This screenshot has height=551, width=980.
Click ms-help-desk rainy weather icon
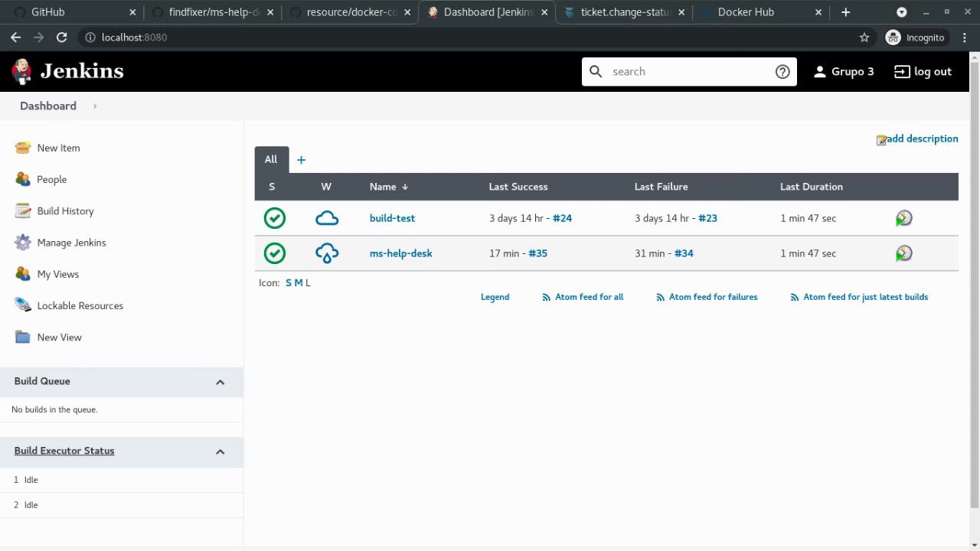(x=327, y=253)
